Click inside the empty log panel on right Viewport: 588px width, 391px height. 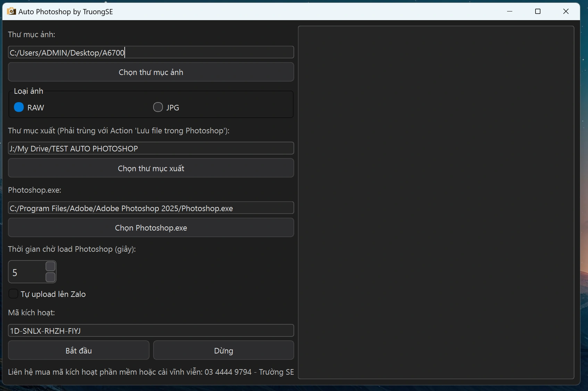(x=436, y=202)
